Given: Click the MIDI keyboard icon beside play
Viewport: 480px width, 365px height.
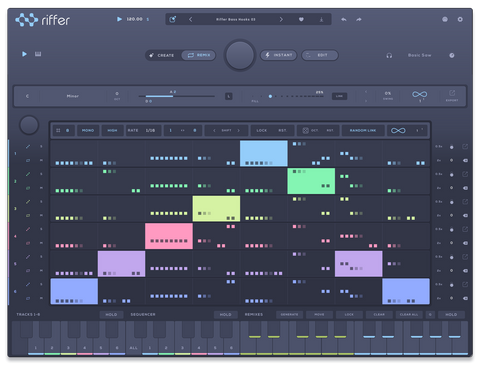Looking at the screenshot, I should coord(38,54).
